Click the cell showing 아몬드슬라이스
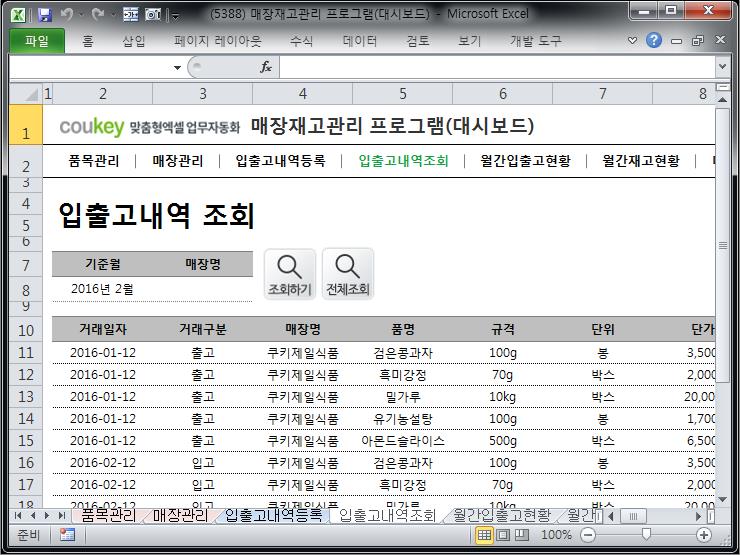The width and height of the screenshot is (740, 555). tap(403, 441)
